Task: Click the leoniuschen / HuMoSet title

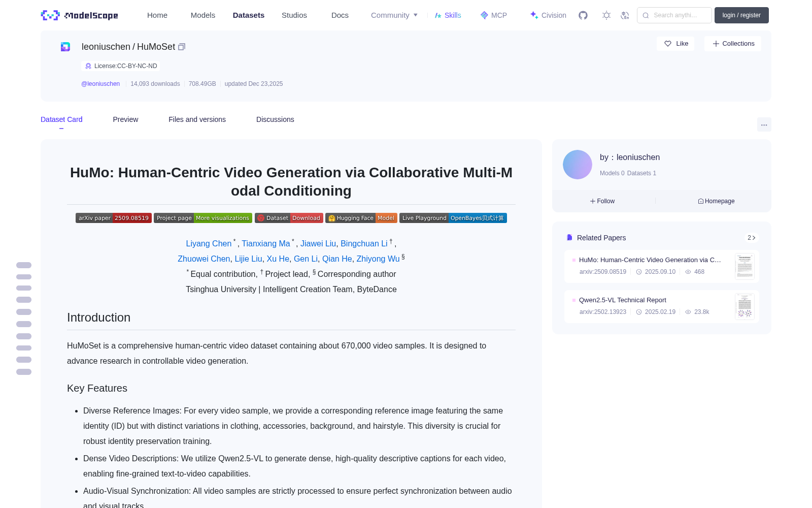Action: [128, 47]
